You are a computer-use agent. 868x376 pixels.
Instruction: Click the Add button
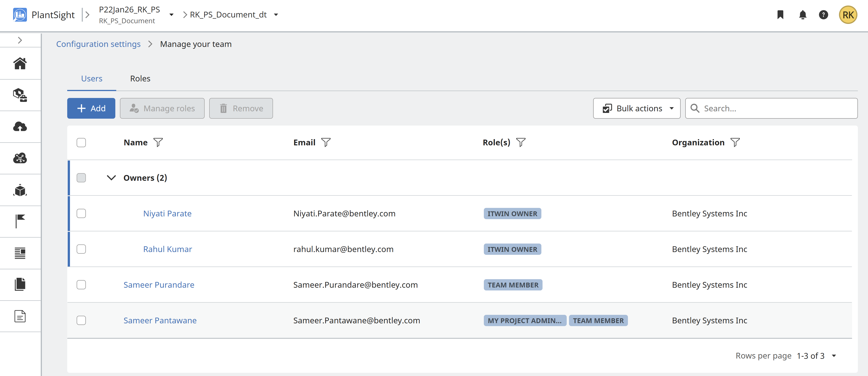pyautogui.click(x=91, y=108)
